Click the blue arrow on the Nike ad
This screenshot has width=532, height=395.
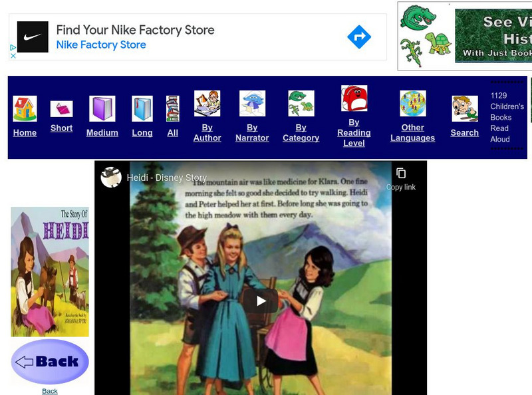click(358, 37)
